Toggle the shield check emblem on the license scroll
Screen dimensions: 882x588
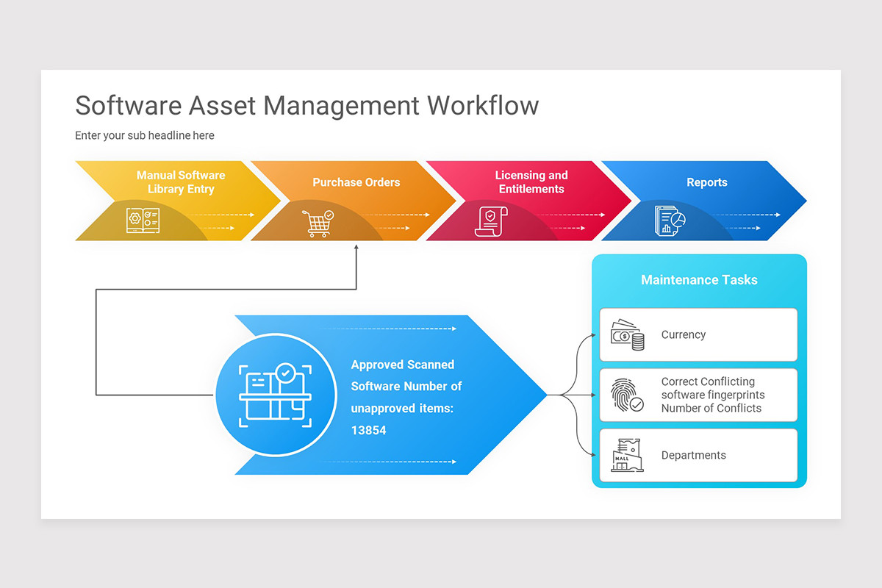click(x=491, y=215)
